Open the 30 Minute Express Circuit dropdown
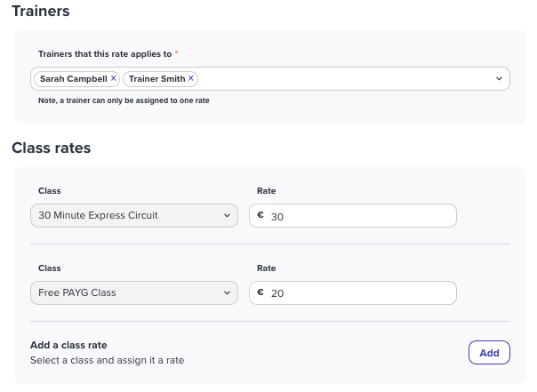This screenshot has height=392, width=537. point(134,215)
